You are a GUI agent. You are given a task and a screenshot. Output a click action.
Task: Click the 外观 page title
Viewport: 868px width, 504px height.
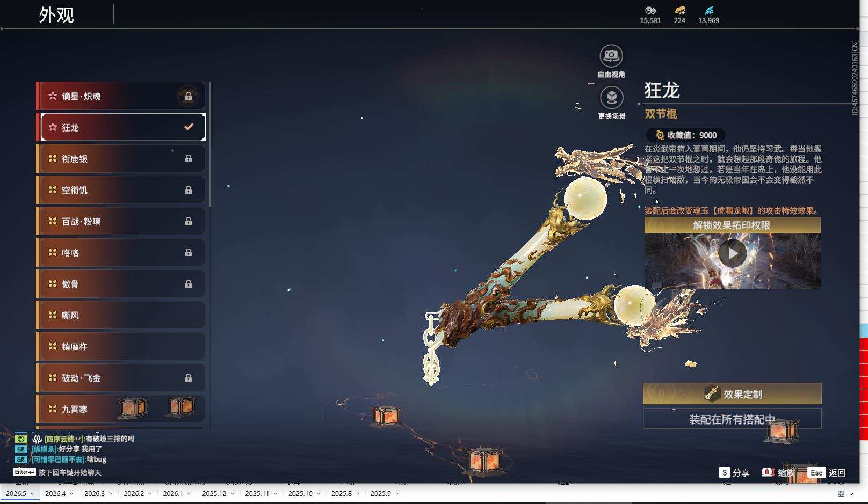tap(56, 15)
